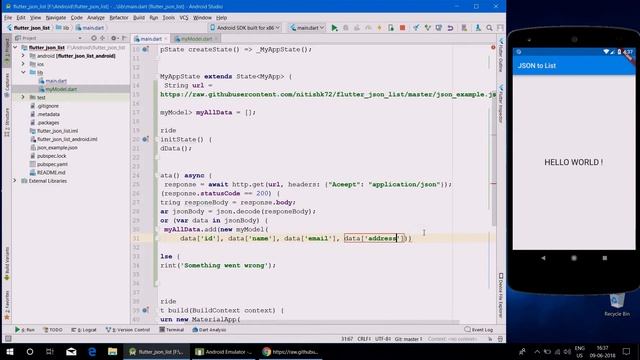This screenshot has width=640, height=360.
Task: Open the VCS menu
Action: [184, 18]
